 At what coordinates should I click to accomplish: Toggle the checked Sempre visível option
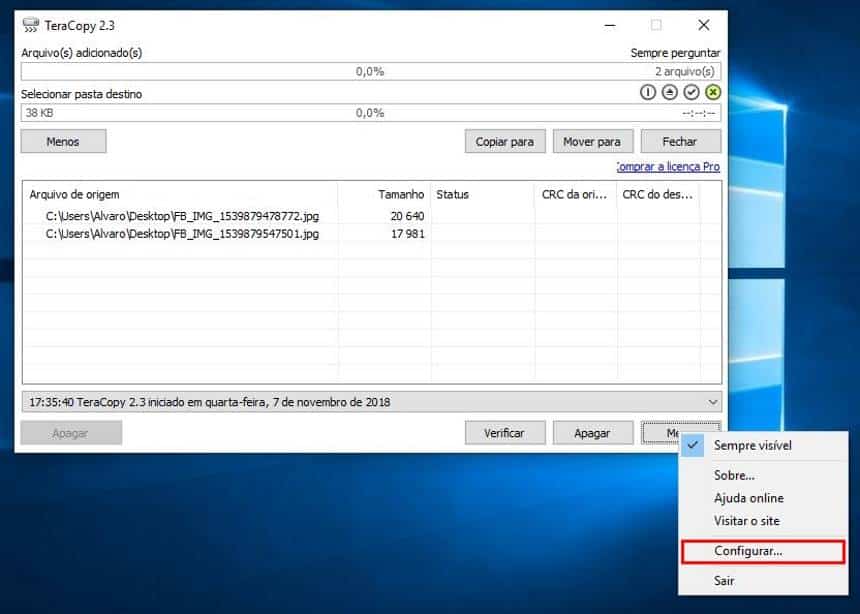tap(763, 446)
